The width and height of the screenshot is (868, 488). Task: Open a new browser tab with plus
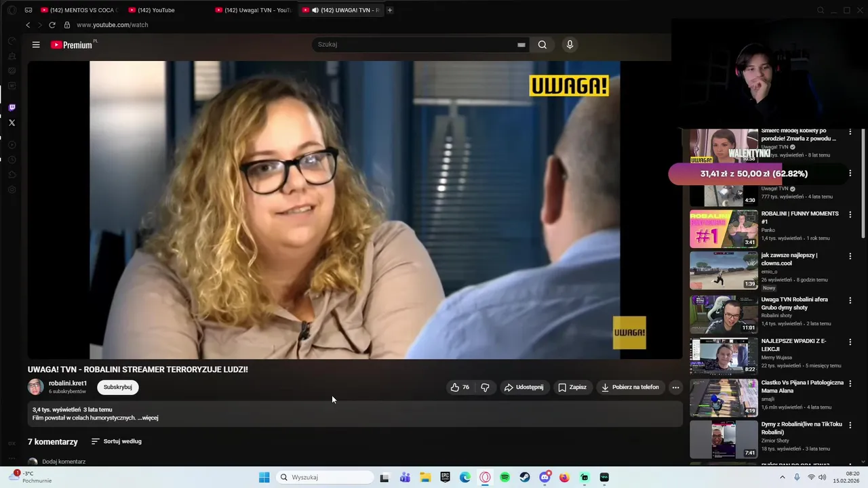(x=390, y=10)
